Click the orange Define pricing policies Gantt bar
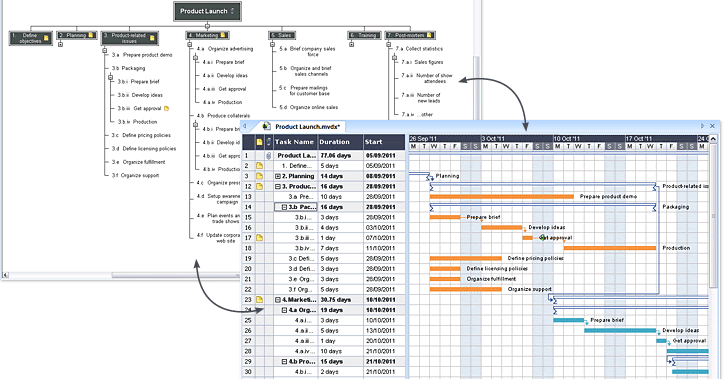This screenshot has height=379, width=723. pyautogui.click(x=466, y=259)
